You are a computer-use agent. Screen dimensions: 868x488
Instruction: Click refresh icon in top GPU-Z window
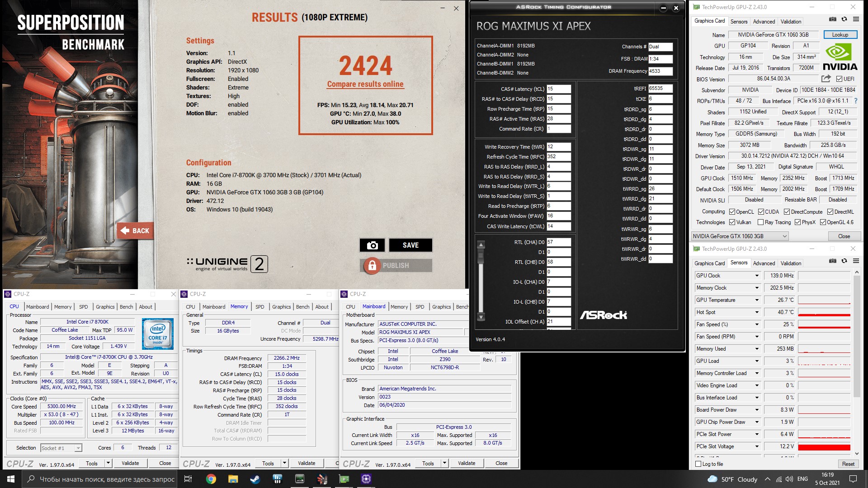(x=844, y=19)
